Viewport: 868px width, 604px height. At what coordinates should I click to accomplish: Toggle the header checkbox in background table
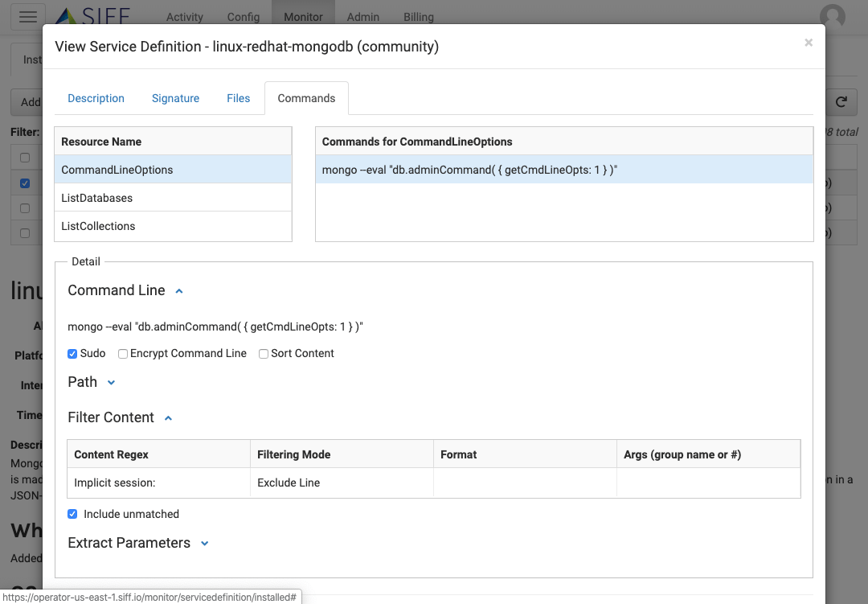25,158
